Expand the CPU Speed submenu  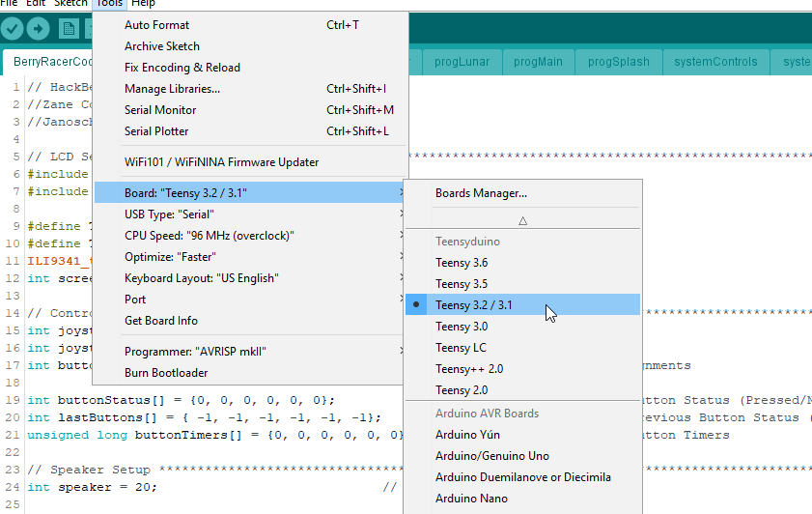point(248,235)
